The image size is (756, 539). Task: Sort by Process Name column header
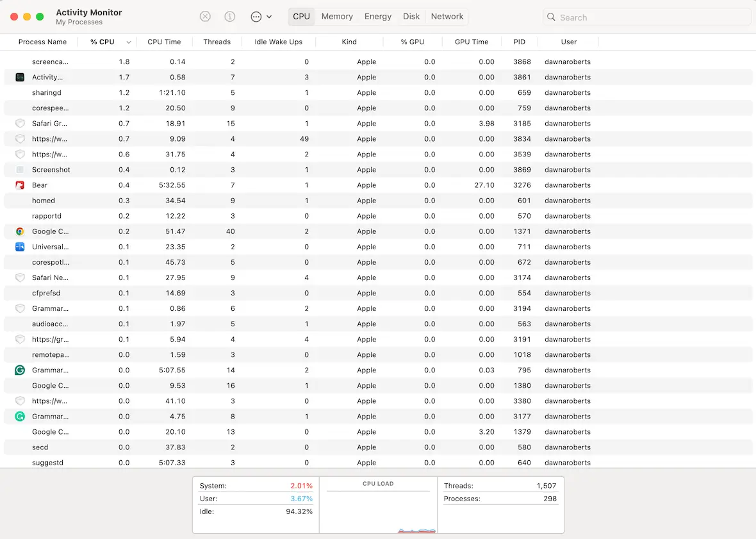(x=42, y=42)
